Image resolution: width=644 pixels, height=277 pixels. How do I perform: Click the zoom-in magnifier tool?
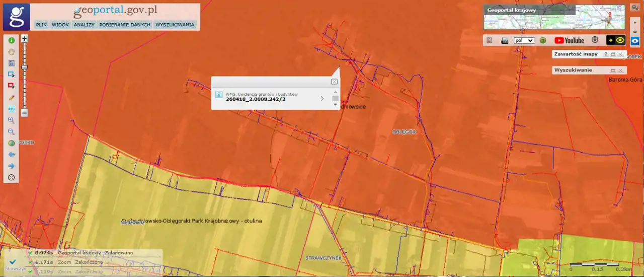pos(11,120)
